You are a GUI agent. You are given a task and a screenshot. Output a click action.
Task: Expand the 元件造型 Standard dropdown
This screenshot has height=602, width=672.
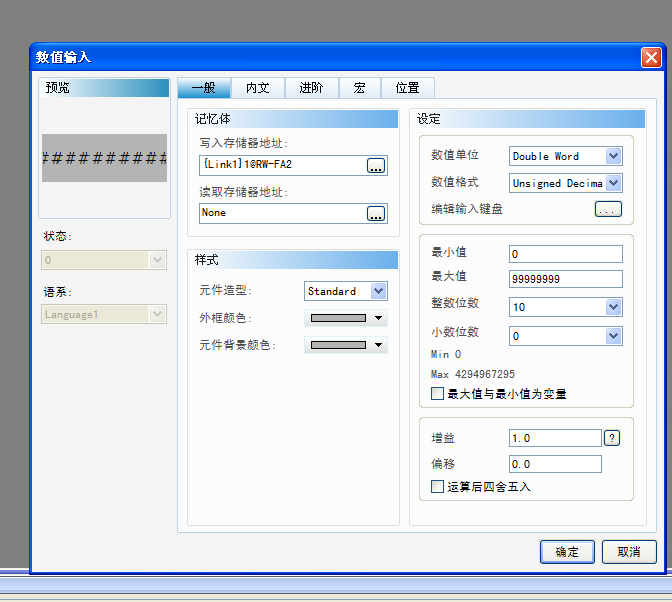[378, 291]
